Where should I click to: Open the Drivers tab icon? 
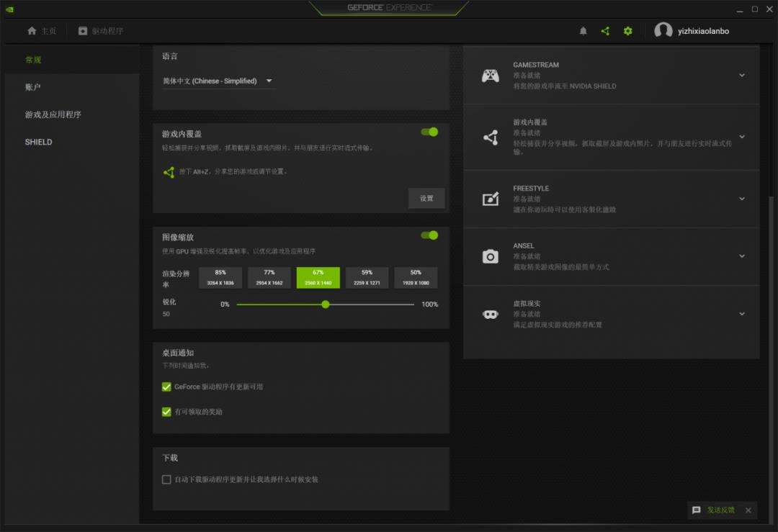82,31
